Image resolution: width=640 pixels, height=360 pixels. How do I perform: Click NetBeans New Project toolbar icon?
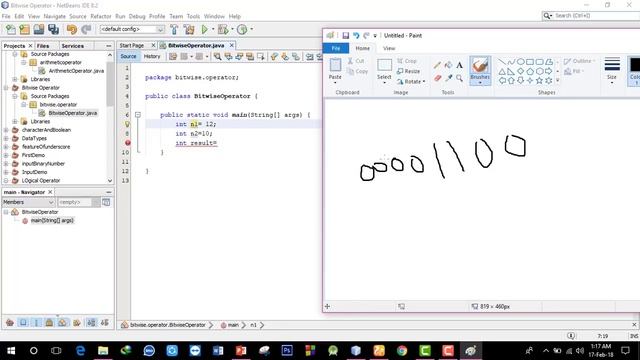tap(24, 29)
